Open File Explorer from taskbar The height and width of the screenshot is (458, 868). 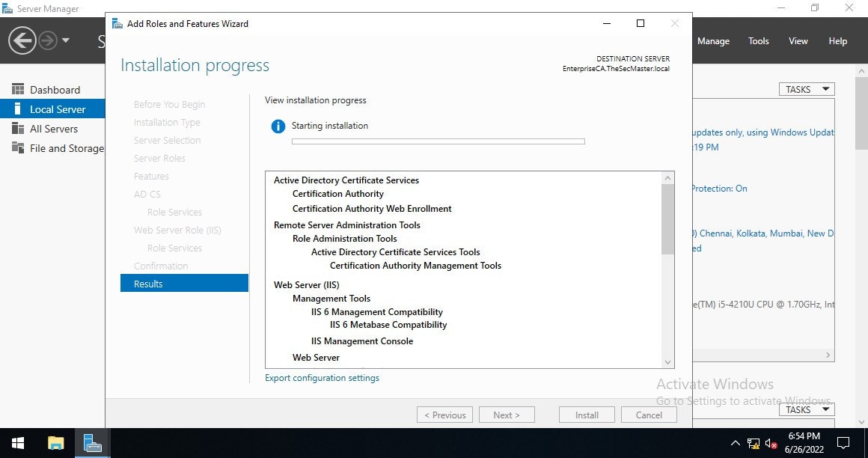click(56, 443)
